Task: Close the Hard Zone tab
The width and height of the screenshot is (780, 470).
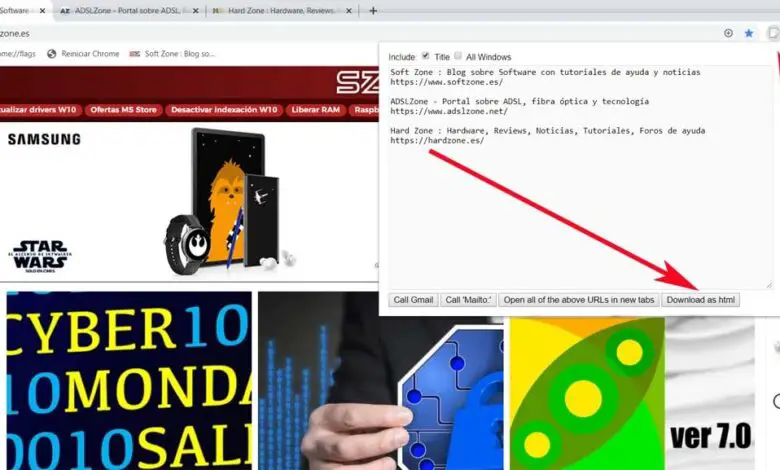Action: tap(349, 10)
